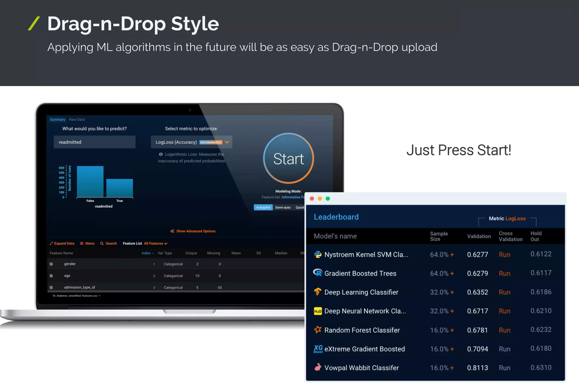Click the XGBoost icon beside eXtreme Gradient Boosted

318,349
